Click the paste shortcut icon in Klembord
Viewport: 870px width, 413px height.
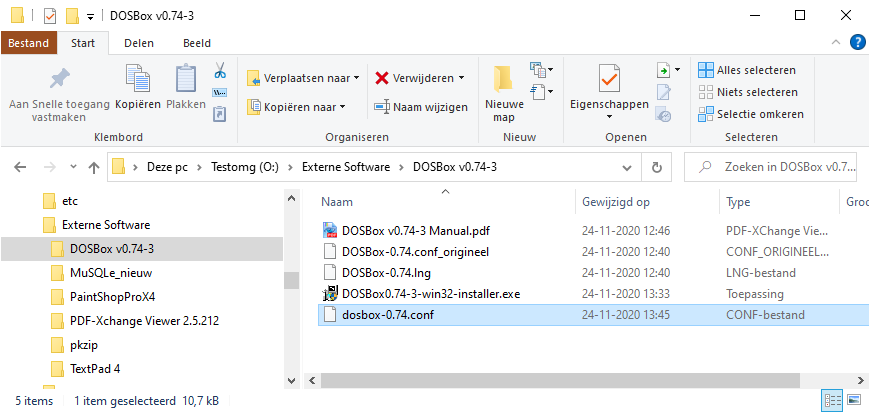pos(220,114)
